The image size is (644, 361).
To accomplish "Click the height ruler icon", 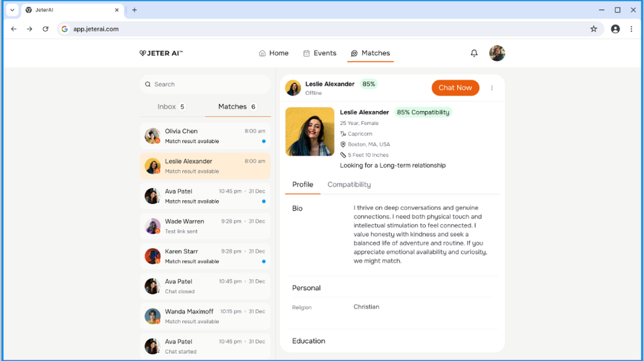I will [343, 155].
